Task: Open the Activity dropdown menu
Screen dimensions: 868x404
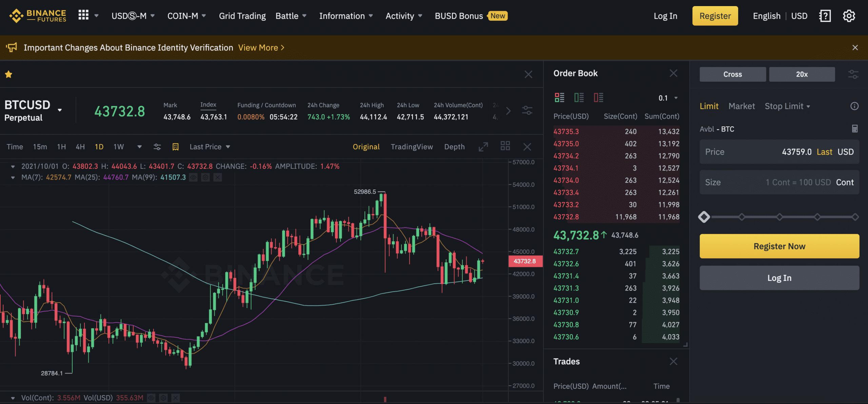Action: [404, 16]
